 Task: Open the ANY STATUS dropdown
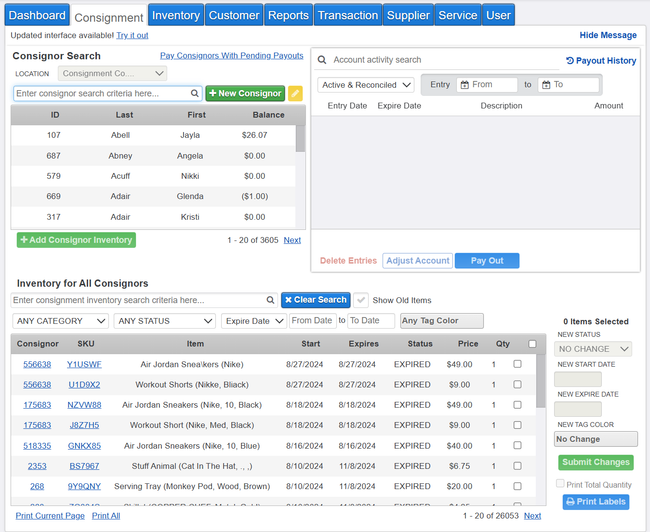click(165, 321)
